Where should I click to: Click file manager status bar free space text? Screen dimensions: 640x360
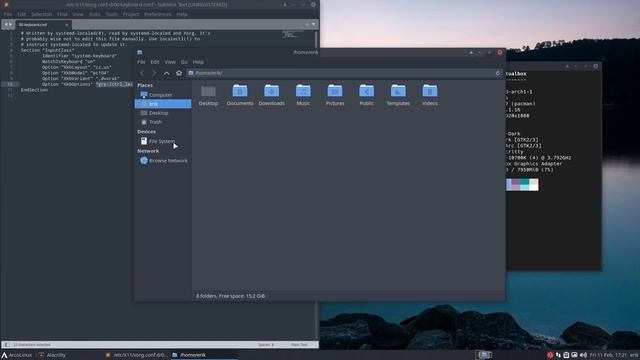click(230, 296)
